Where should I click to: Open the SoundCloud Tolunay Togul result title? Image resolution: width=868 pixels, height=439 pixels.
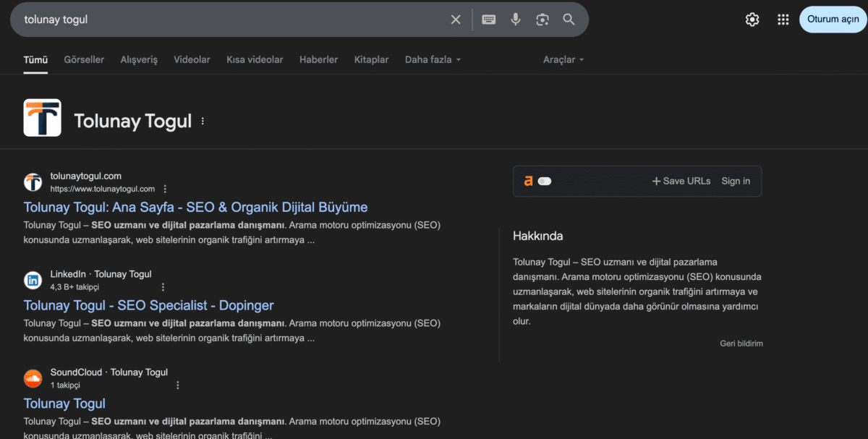click(x=64, y=404)
